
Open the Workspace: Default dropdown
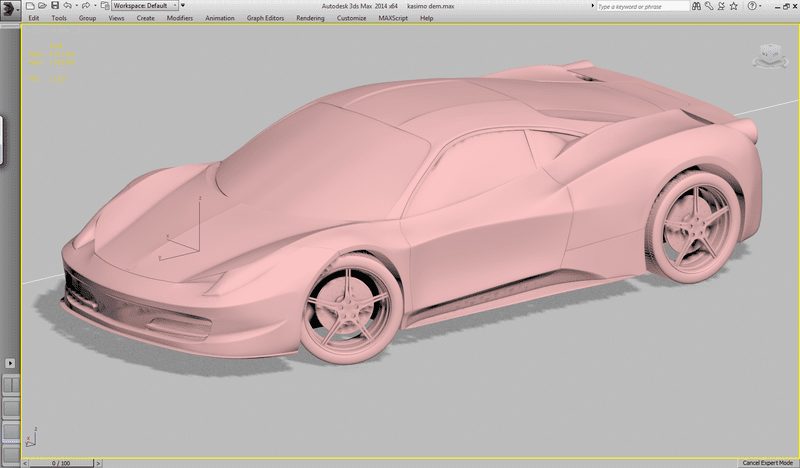click(144, 6)
